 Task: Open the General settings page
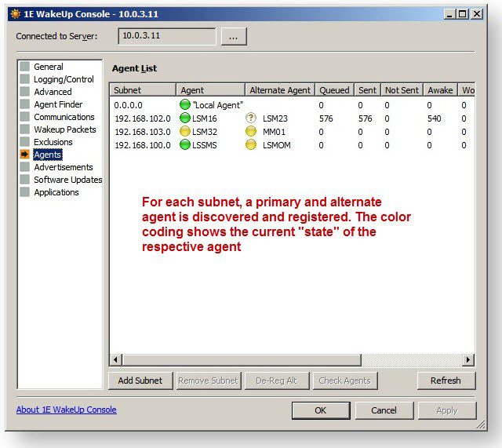click(x=49, y=67)
